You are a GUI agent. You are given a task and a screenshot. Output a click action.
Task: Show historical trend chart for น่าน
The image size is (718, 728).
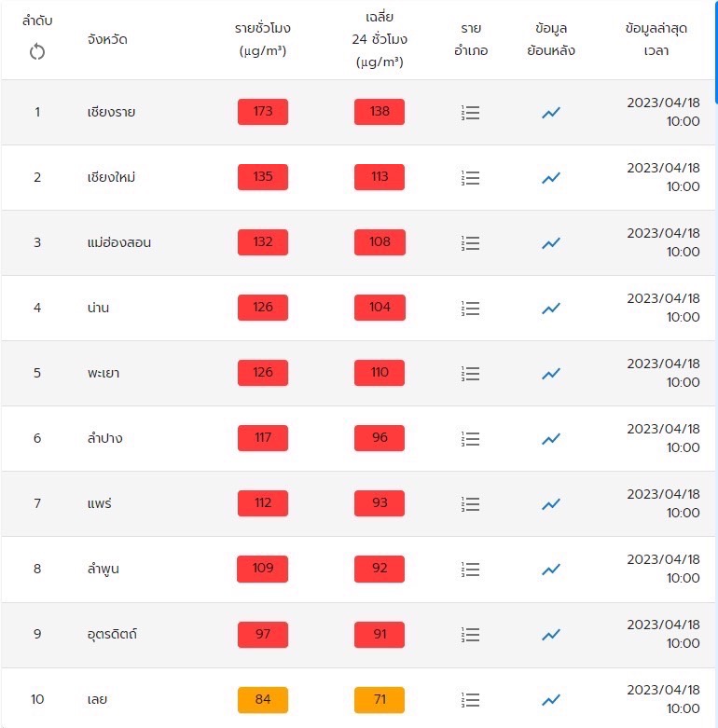click(x=551, y=309)
